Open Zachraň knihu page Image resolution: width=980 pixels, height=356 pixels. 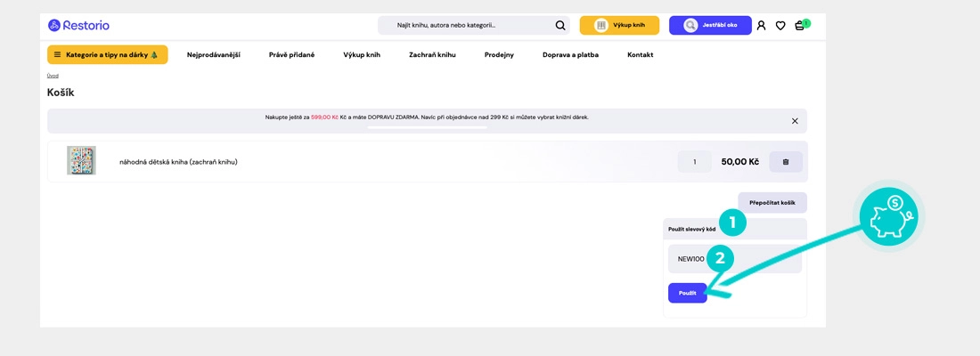click(432, 55)
